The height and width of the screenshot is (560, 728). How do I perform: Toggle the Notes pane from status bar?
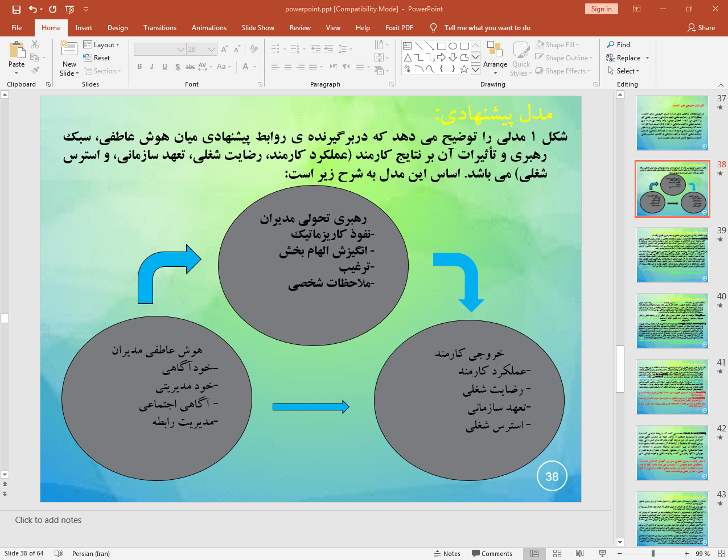click(x=447, y=553)
